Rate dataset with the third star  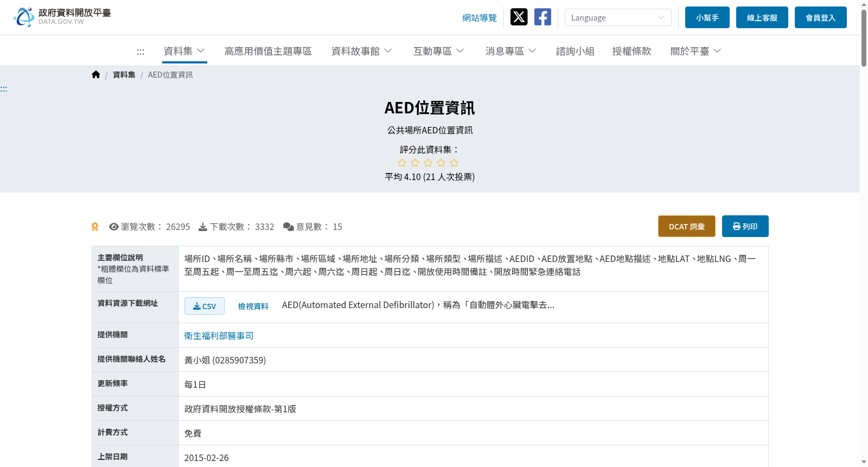tap(428, 163)
